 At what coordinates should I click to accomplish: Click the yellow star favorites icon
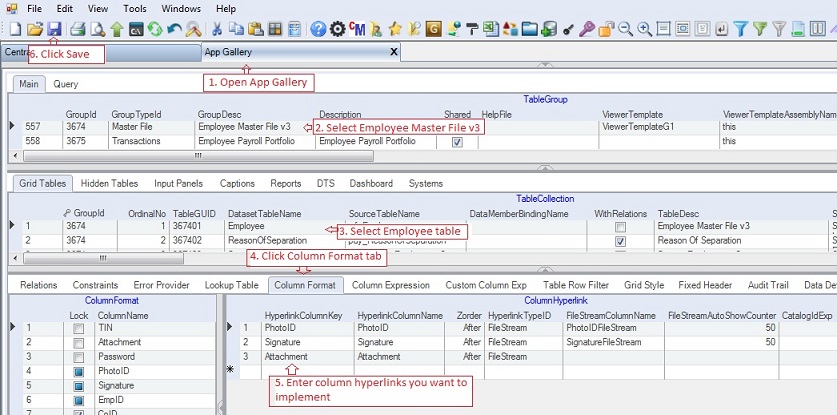coord(395,29)
